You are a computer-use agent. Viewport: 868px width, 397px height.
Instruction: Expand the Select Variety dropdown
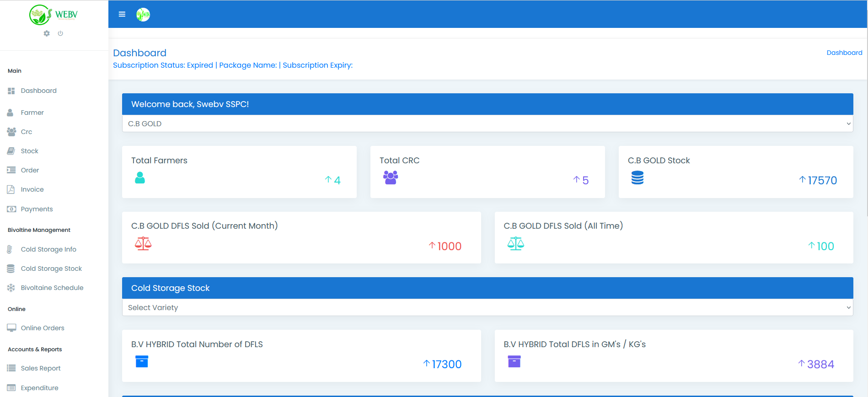[487, 307]
